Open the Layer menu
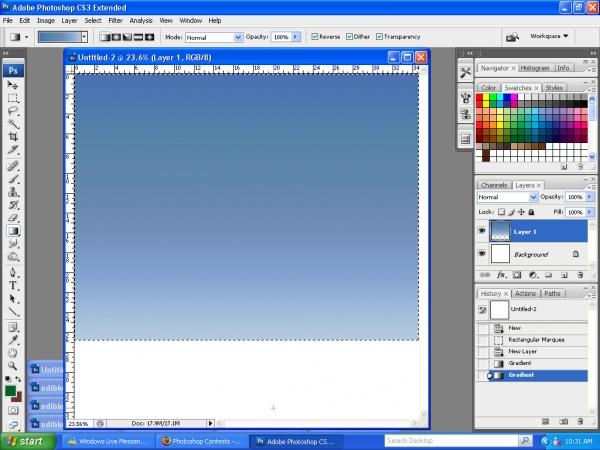600x450 pixels. (69, 21)
